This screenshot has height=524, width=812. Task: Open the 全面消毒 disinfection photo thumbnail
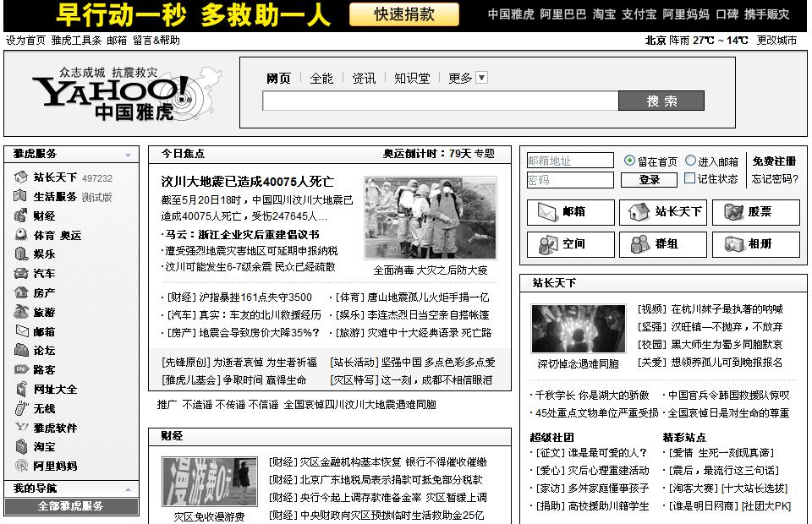pyautogui.click(x=431, y=218)
